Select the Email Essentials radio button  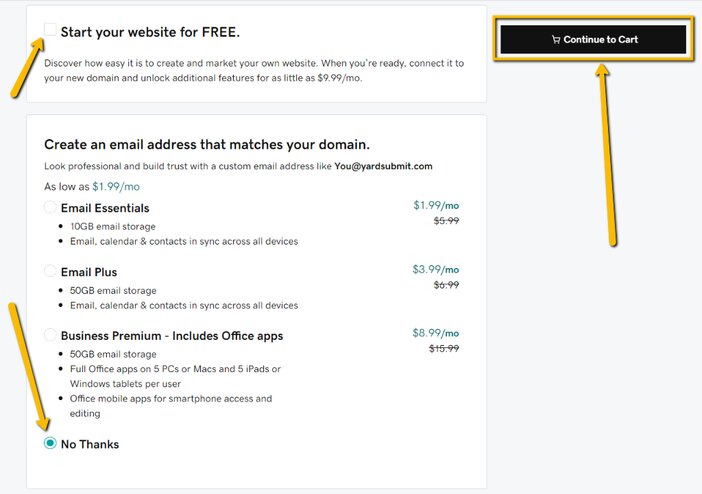50,207
